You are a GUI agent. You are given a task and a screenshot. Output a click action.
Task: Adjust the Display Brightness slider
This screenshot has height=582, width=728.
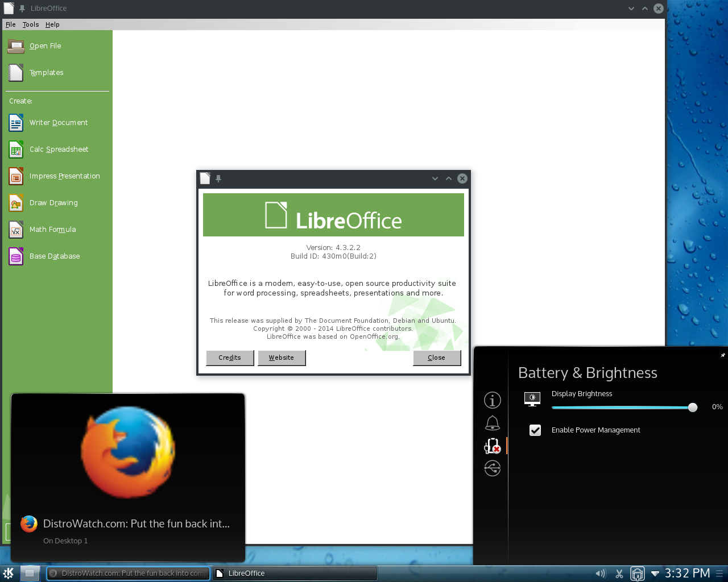(x=624, y=408)
